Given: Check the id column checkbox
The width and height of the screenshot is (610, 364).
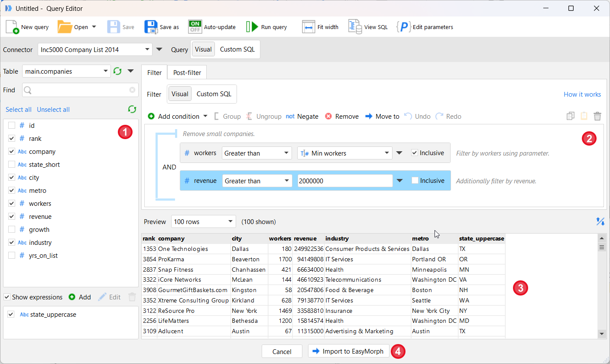Looking at the screenshot, I should [x=12, y=125].
